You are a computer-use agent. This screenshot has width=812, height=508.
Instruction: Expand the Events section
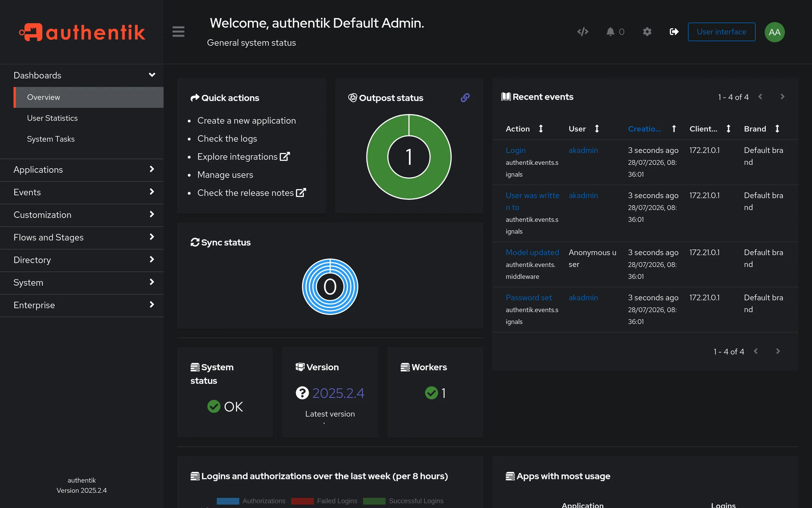click(82, 192)
